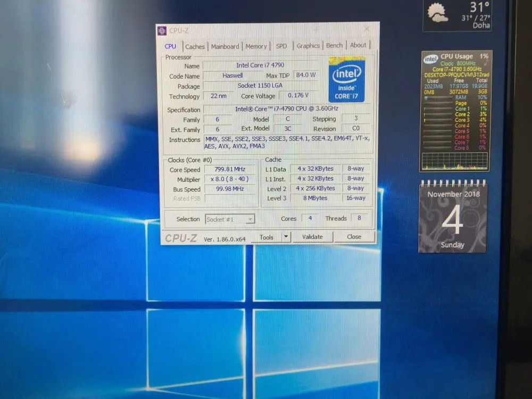Click the Level 2 cache value 4 x 256 KBytes

click(315, 188)
